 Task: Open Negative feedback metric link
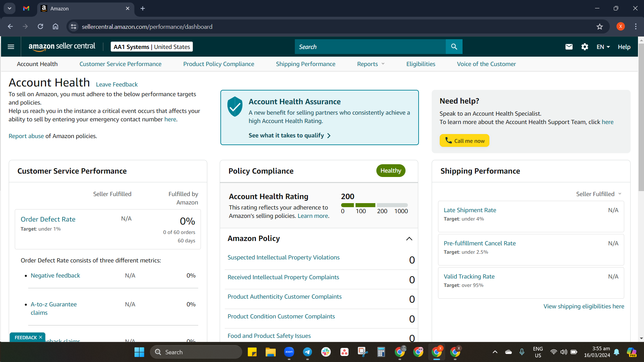(55, 275)
